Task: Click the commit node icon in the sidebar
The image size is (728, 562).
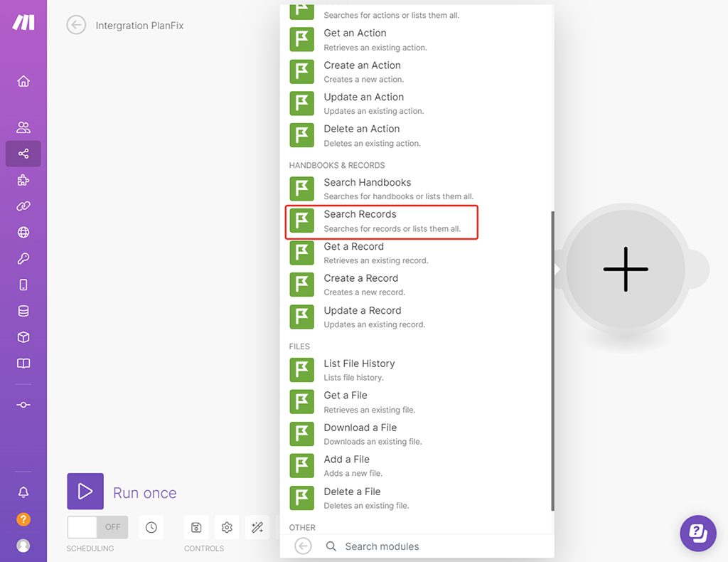Action: coord(23,405)
